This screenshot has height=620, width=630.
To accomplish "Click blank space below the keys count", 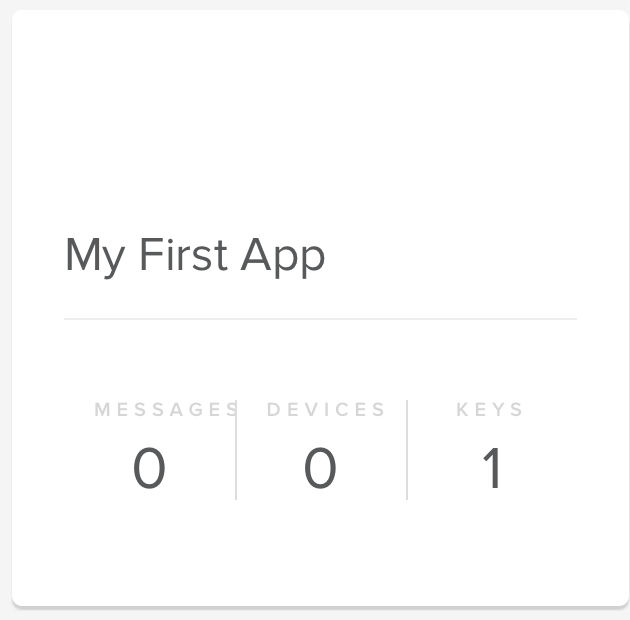I will click(491, 545).
